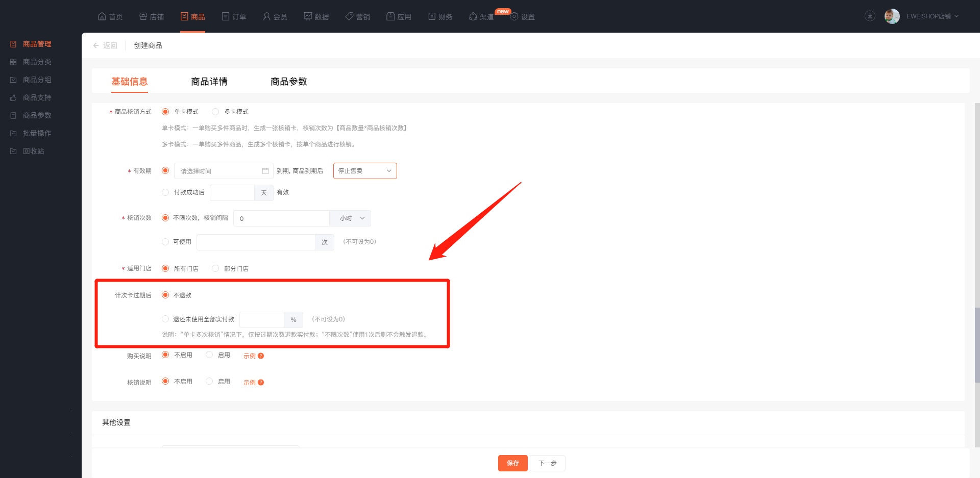This screenshot has height=478, width=980.
Task: Click the calendar icon in date picker
Action: (265, 171)
